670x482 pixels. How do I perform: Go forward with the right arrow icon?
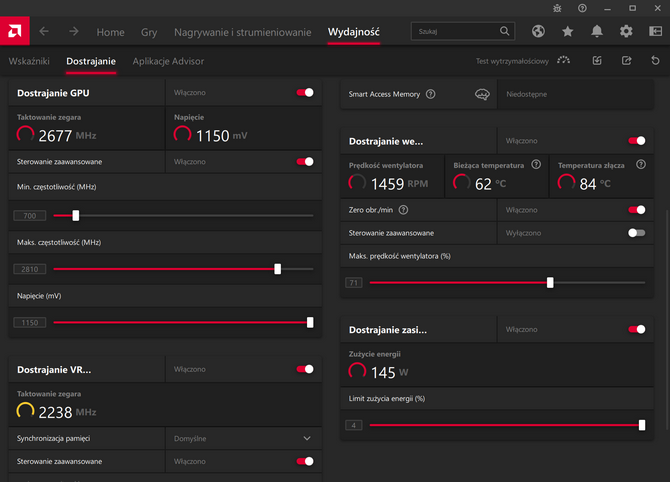pyautogui.click(x=73, y=31)
